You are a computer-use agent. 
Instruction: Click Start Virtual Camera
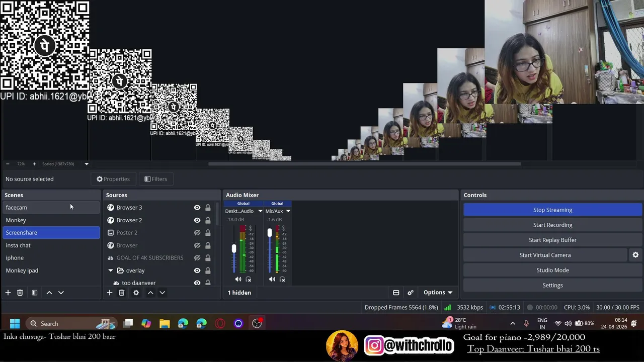click(x=545, y=255)
